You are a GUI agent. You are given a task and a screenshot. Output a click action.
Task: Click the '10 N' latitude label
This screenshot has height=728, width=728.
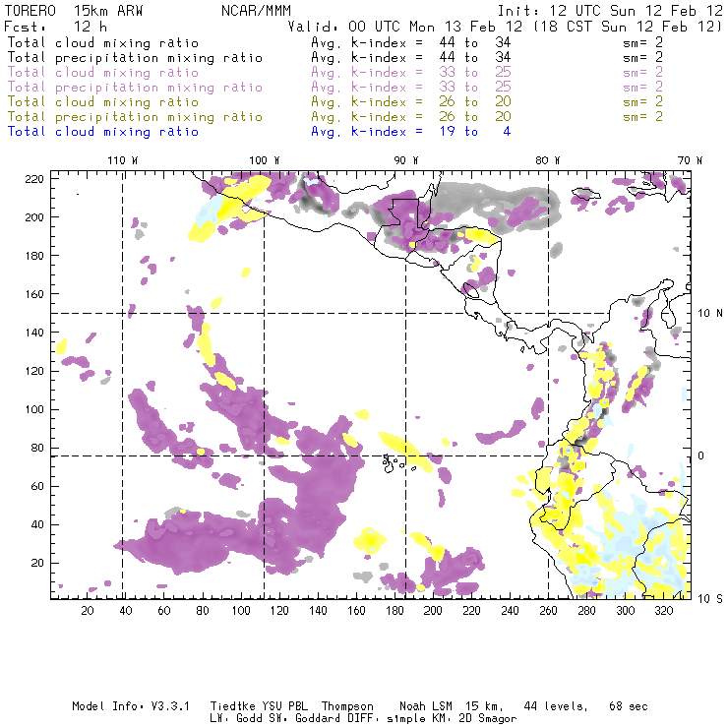tap(710, 314)
